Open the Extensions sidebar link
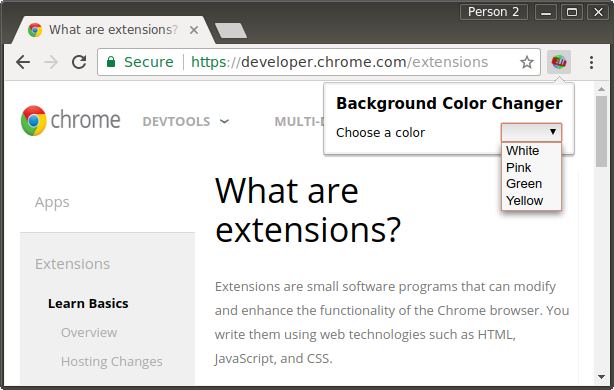This screenshot has height=390, width=614. pos(72,264)
